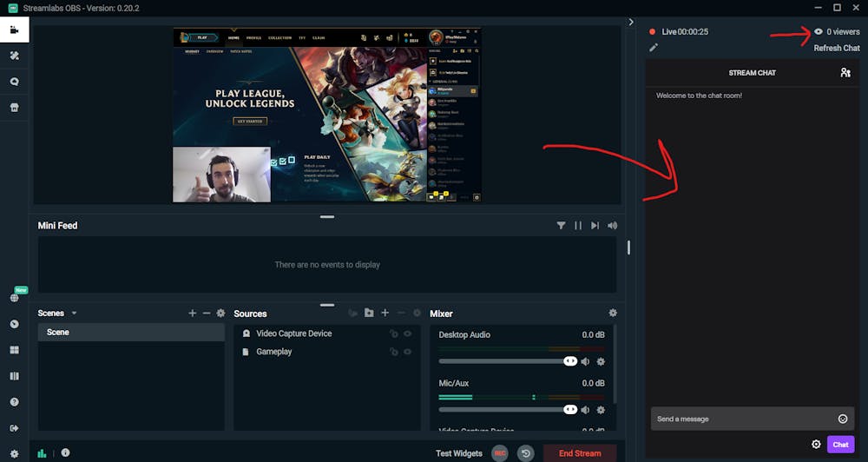The width and height of the screenshot is (868, 462).
Task: Click the Mixer vertical scrollbar
Action: click(615, 363)
